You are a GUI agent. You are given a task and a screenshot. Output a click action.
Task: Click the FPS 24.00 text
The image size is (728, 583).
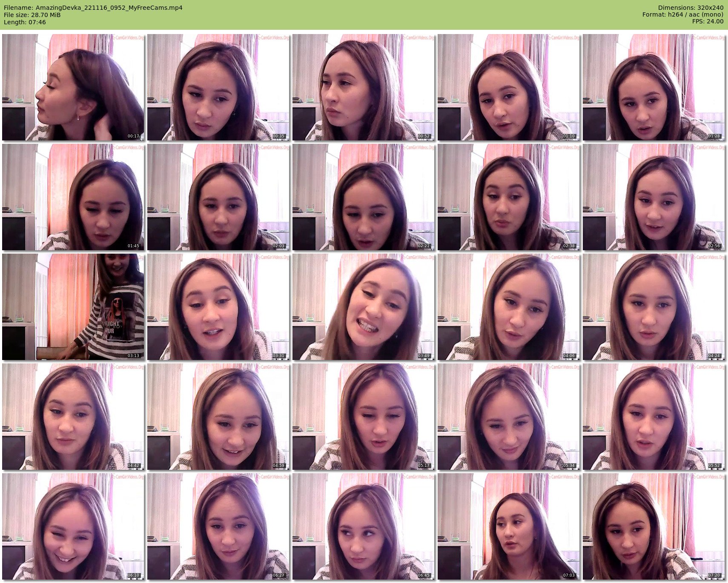click(708, 22)
